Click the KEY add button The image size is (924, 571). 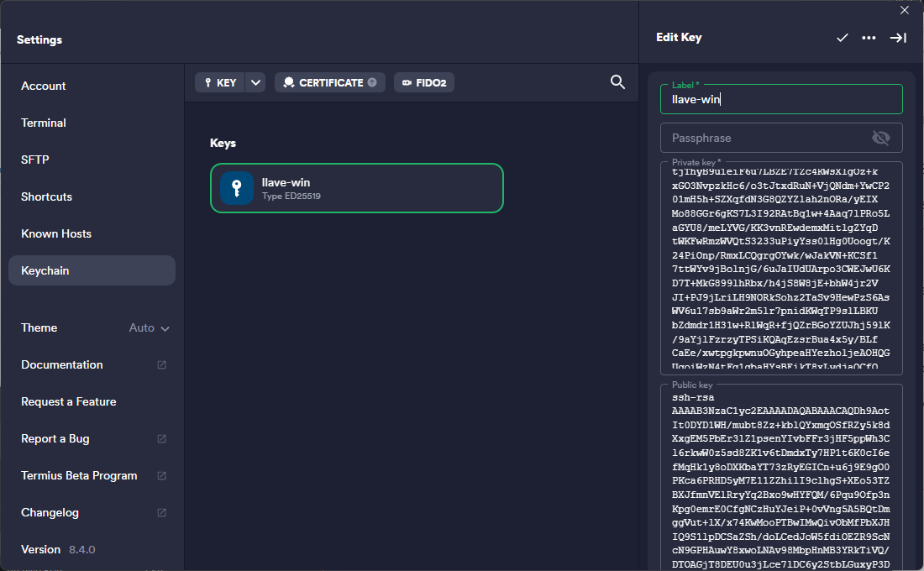[220, 82]
